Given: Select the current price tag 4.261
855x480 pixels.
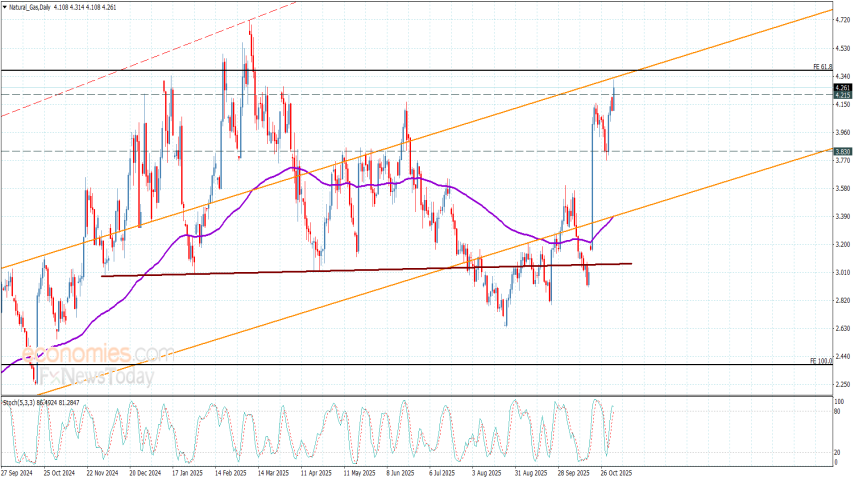Looking at the screenshot, I should 842,88.
